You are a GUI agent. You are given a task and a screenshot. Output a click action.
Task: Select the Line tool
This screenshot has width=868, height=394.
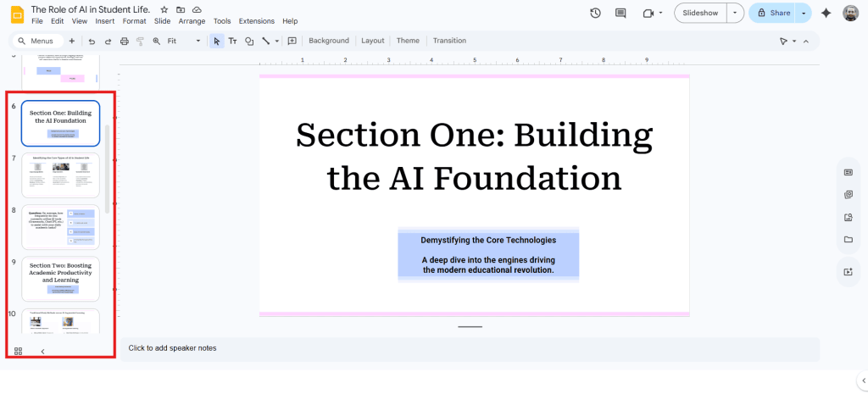(265, 41)
